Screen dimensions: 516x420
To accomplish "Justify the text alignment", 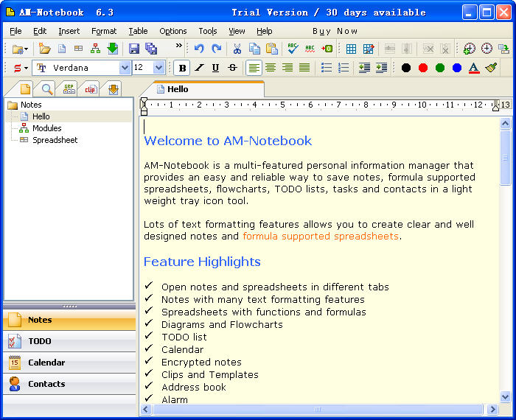I will coord(304,68).
